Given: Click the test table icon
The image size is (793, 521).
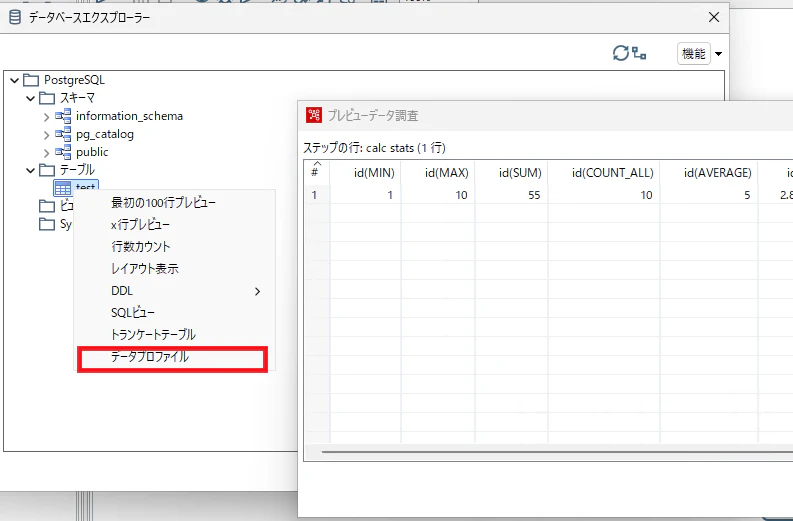Looking at the screenshot, I should point(63,188).
